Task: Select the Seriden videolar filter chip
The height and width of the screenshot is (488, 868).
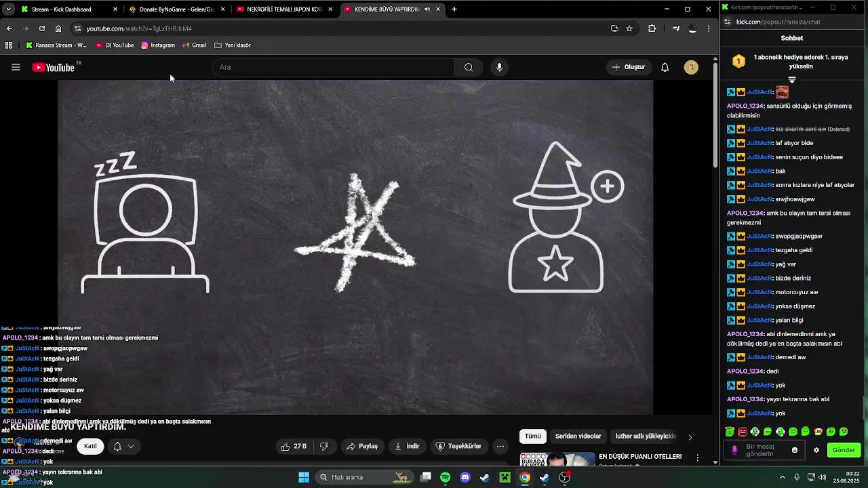Action: 578,436
